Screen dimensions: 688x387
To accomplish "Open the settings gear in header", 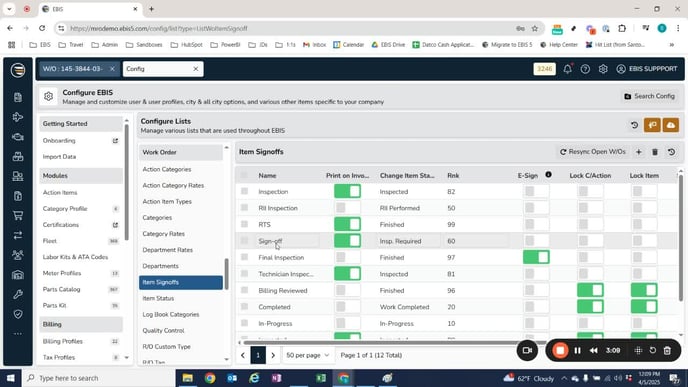I will coord(603,69).
